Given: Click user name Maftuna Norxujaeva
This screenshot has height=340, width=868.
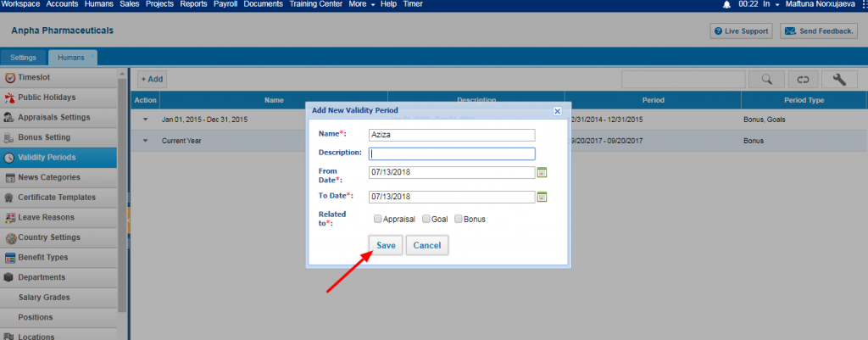Looking at the screenshot, I should (820, 4).
